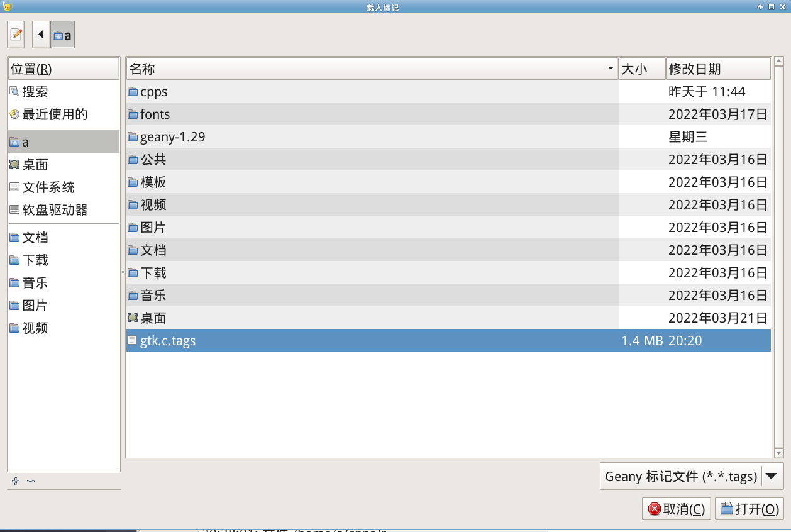Open the Geany 标记文件 filter dropdown

(x=692, y=476)
